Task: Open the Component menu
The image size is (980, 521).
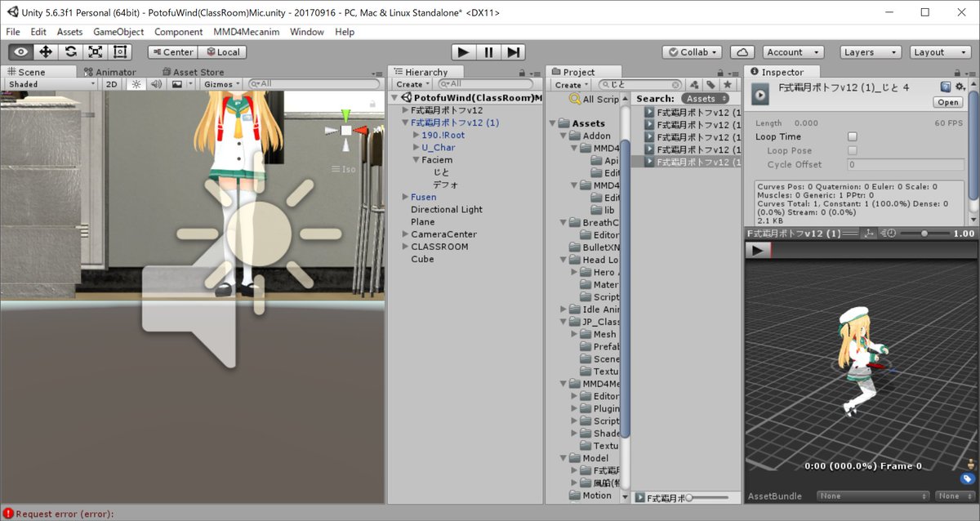Action: click(x=178, y=32)
